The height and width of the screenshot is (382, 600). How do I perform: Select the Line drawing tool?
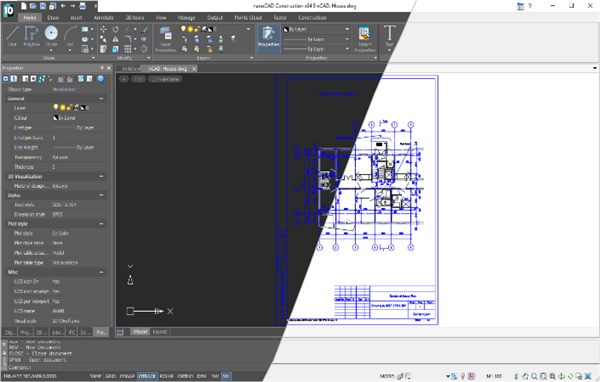12,36
